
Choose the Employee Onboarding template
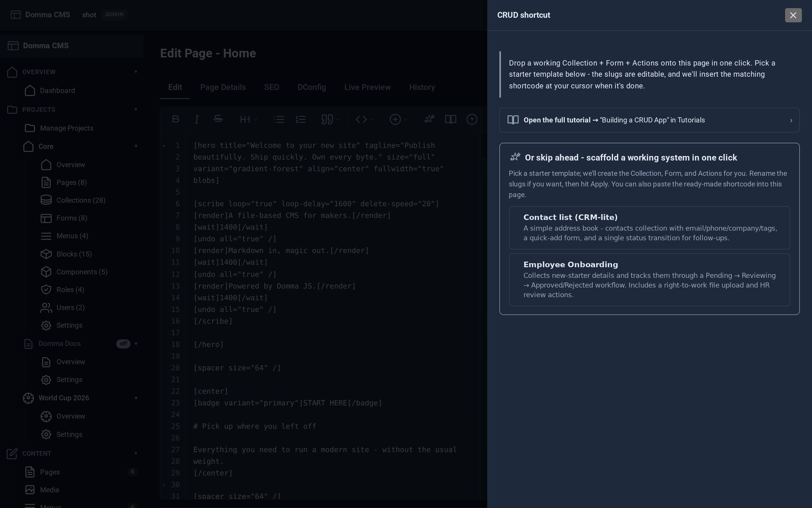649,280
